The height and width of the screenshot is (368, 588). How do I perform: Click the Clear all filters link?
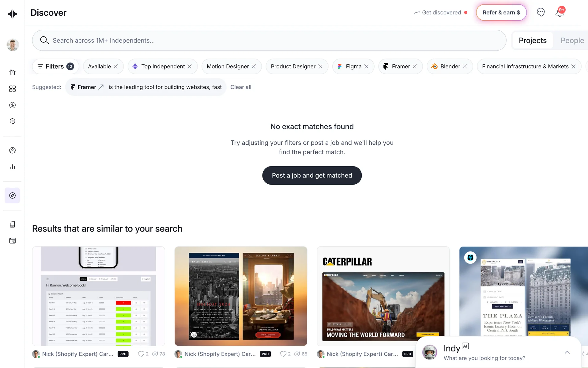click(x=241, y=87)
